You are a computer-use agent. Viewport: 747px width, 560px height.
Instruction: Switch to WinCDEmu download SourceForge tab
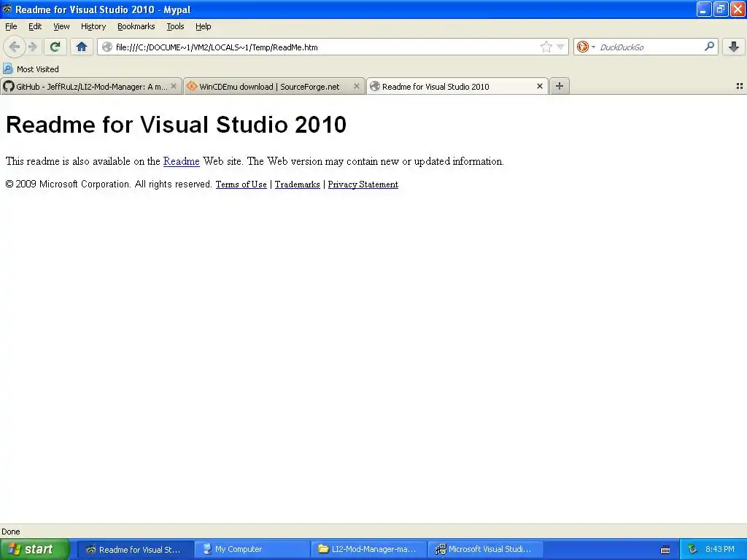pyautogui.click(x=274, y=86)
